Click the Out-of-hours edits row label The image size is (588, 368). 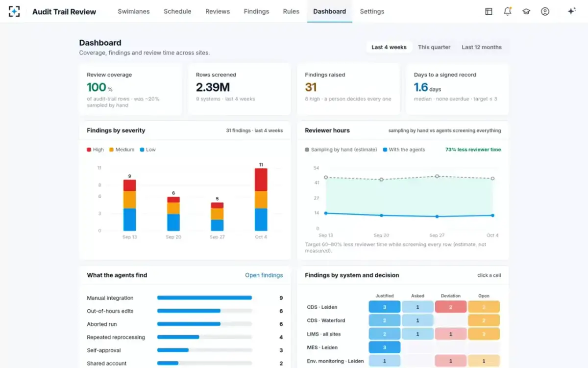coord(110,311)
